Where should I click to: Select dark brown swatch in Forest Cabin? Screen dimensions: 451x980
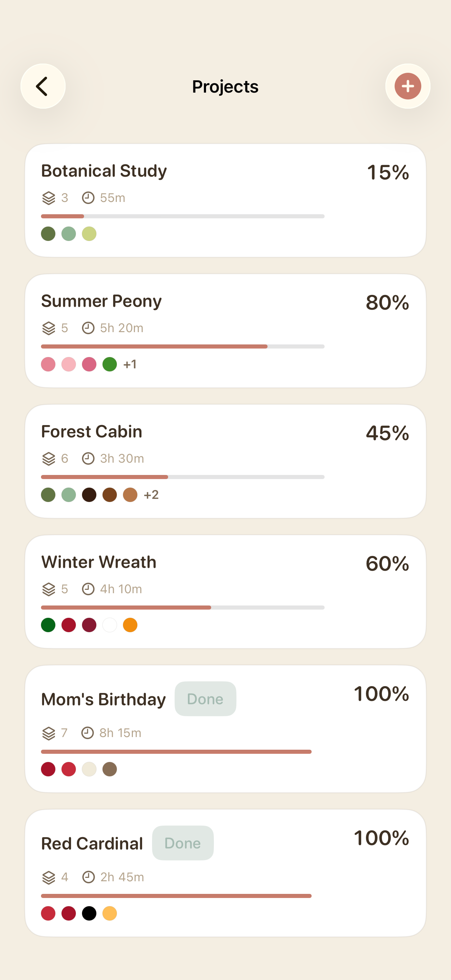pos(89,494)
